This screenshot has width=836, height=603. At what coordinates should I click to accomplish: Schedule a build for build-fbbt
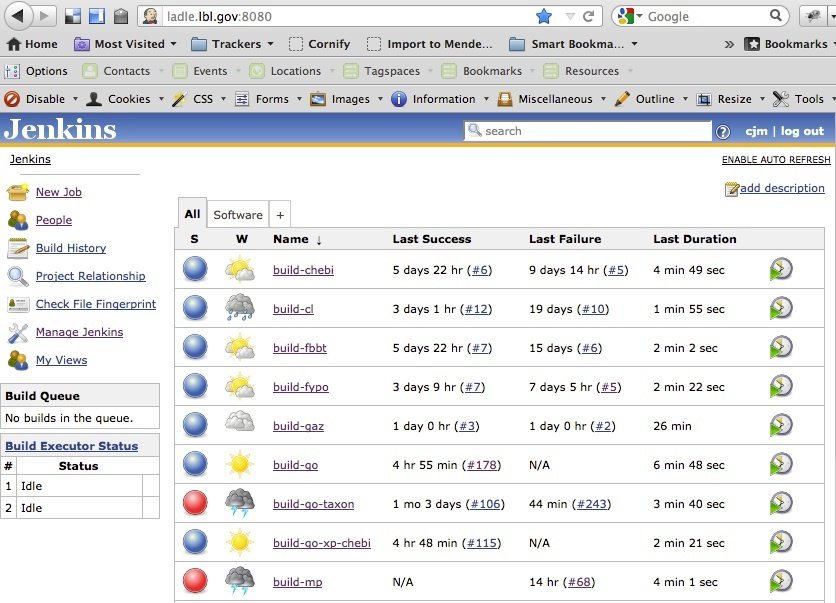tap(781, 347)
